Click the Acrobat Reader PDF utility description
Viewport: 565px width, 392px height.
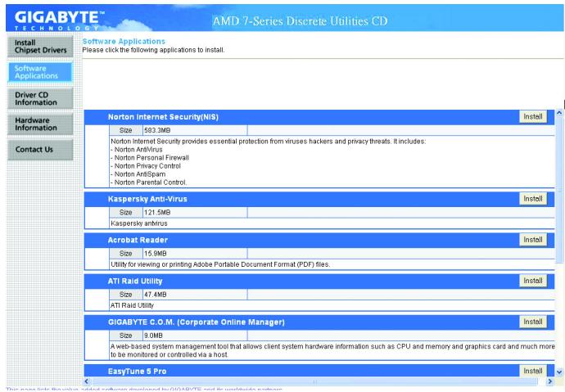tap(220, 264)
